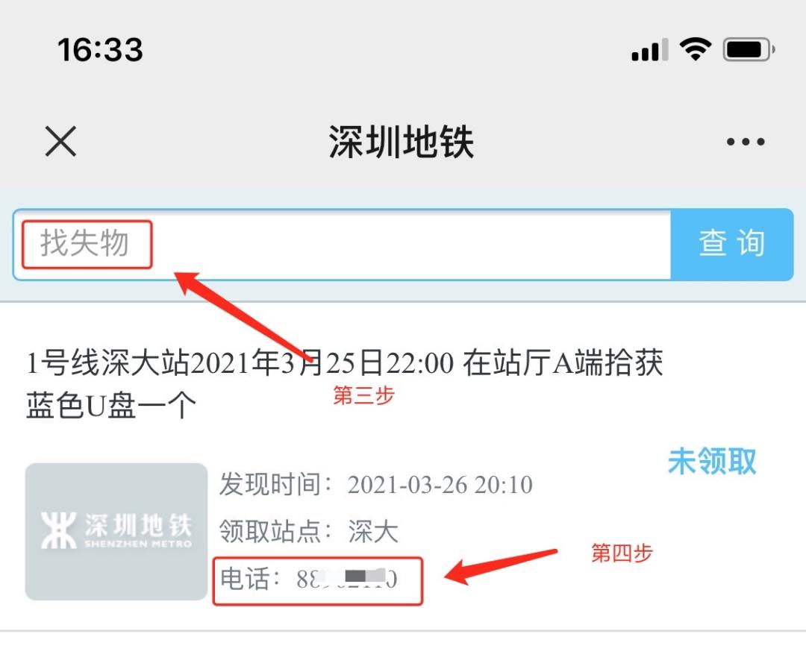Tap the Shenzhen Metro logo symbol in thumbnail

coord(59,530)
